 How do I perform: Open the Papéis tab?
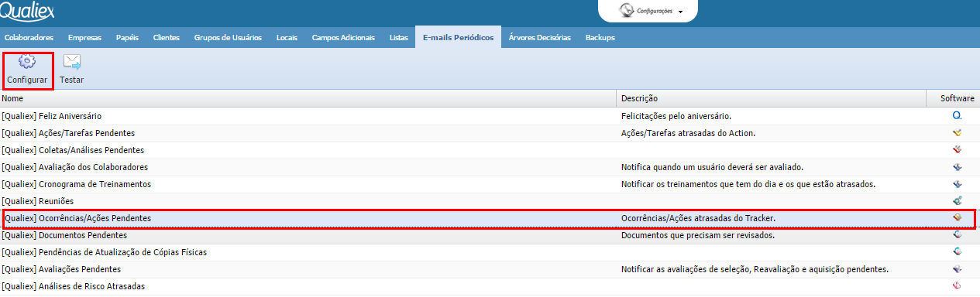point(127,37)
